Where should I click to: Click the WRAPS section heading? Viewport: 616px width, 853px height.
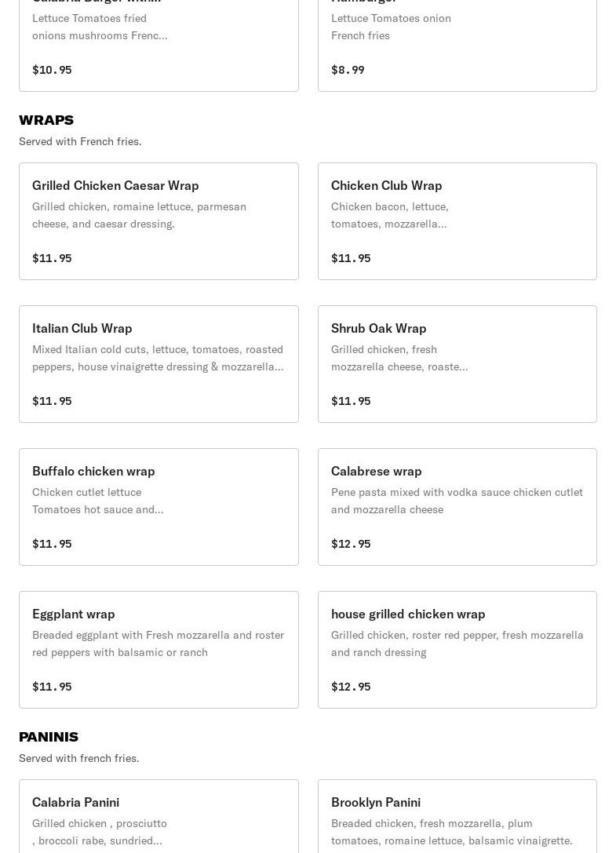[46, 120]
